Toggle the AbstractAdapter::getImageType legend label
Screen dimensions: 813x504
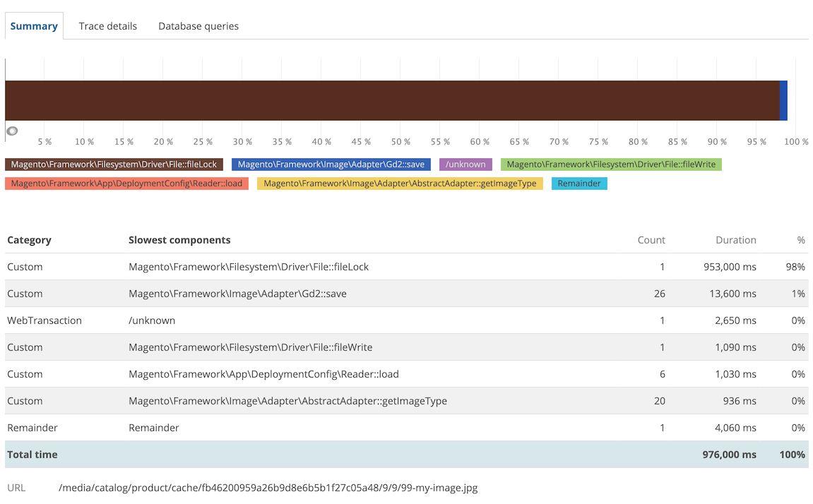tap(400, 184)
